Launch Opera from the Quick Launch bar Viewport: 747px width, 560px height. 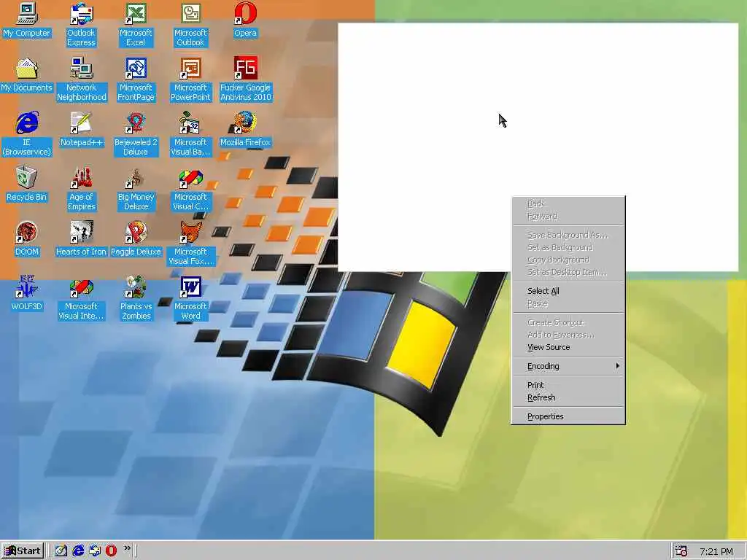click(111, 551)
